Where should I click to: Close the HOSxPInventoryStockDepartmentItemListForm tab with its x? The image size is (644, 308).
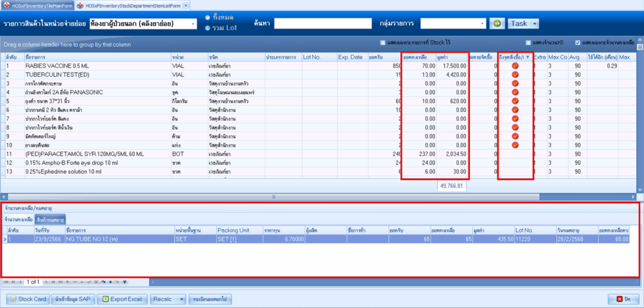point(186,5)
